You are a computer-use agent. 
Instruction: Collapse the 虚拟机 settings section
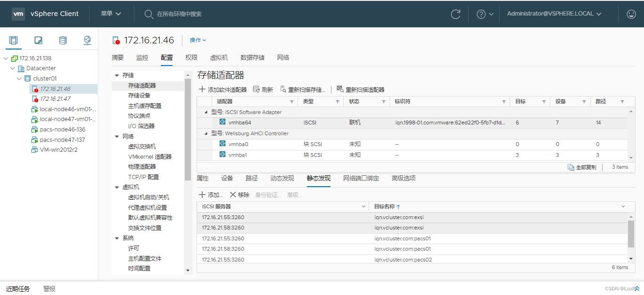pos(117,187)
